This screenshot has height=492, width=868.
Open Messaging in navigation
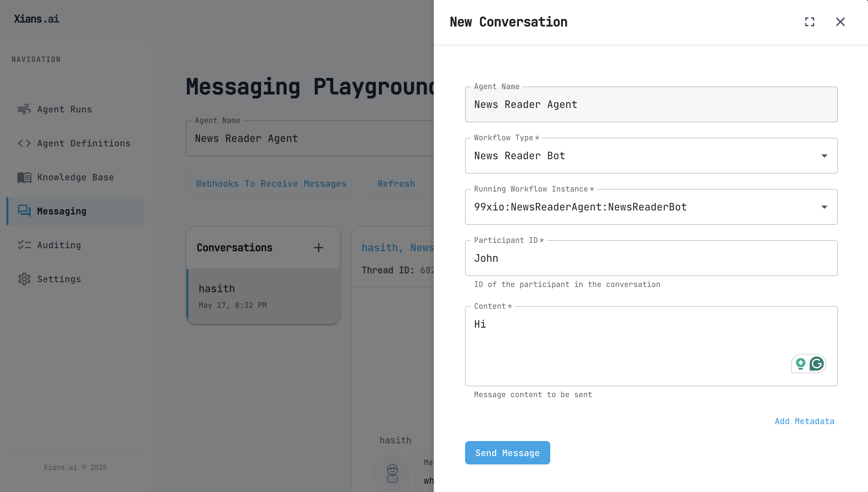click(x=75, y=211)
